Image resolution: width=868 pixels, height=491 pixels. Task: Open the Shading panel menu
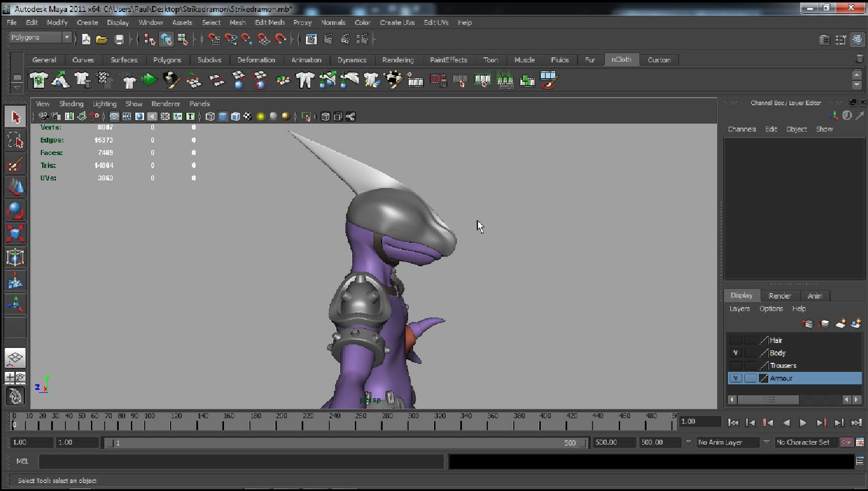click(71, 104)
